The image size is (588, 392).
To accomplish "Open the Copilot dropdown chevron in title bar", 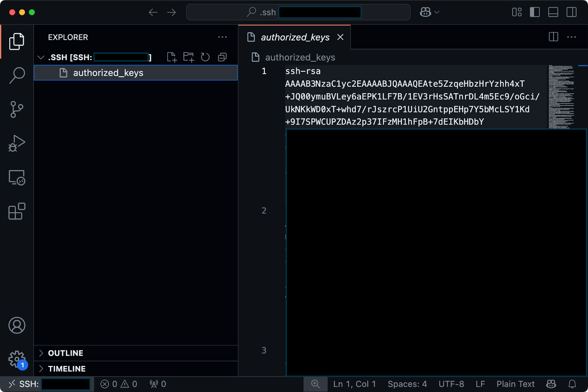I will pyautogui.click(x=437, y=12).
